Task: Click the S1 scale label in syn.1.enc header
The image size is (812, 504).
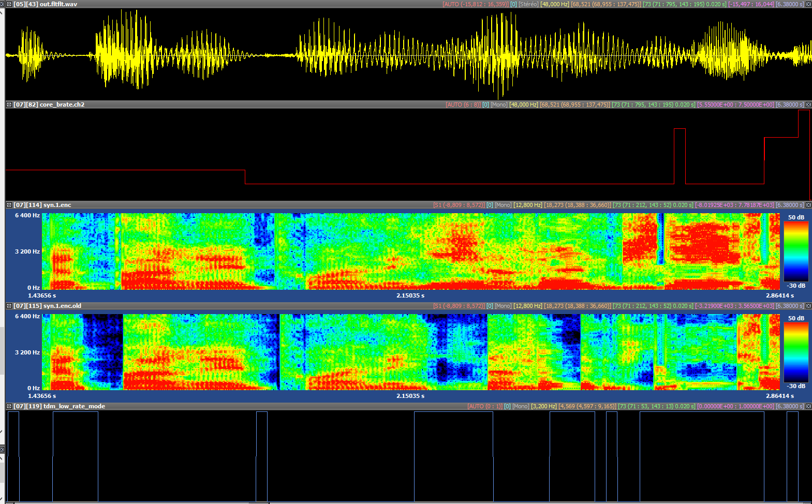Action: tap(459, 205)
